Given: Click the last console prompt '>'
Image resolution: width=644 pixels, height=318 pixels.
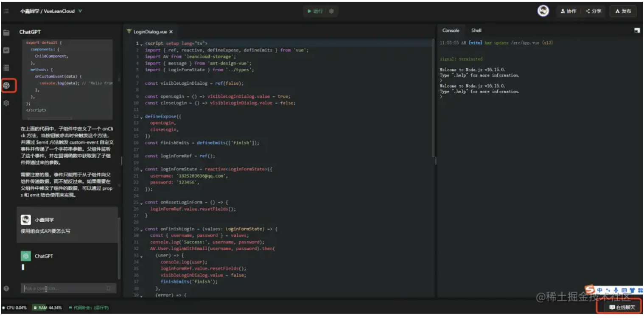Looking at the screenshot, I should coord(441,97).
